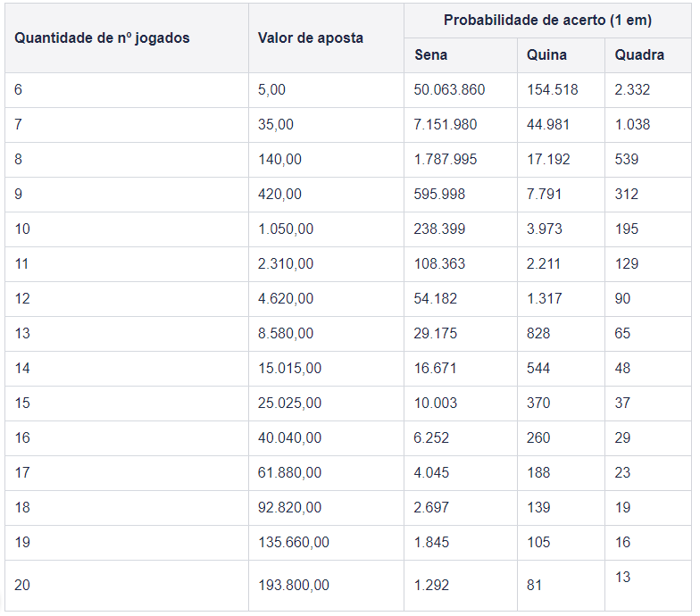Viewport: 700px width, 616px height.
Task: Click the Quadra value 90 cell
Action: [648, 299]
